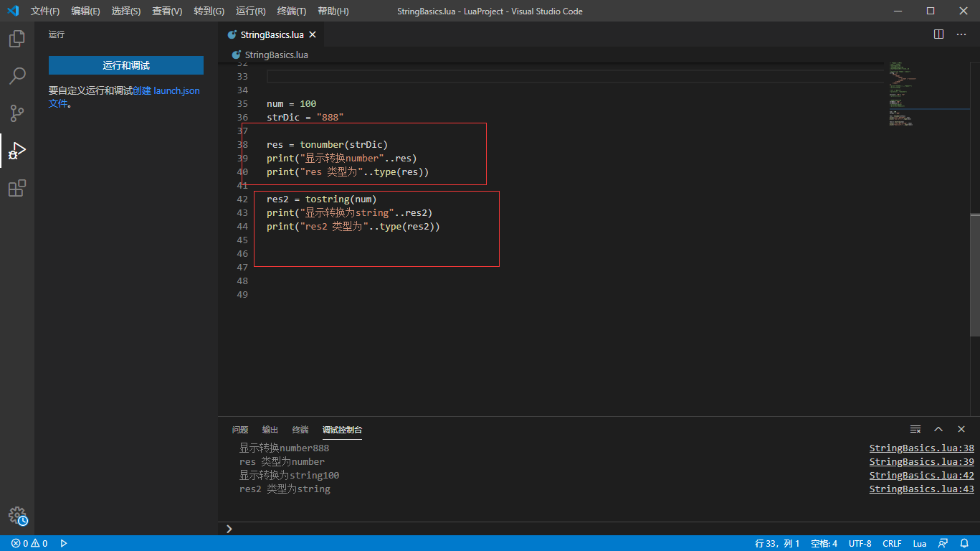
Task: Click line number 38 in gutter
Action: click(242, 144)
